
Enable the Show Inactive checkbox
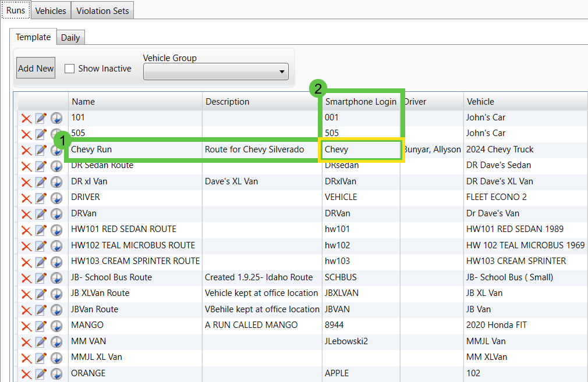69,69
